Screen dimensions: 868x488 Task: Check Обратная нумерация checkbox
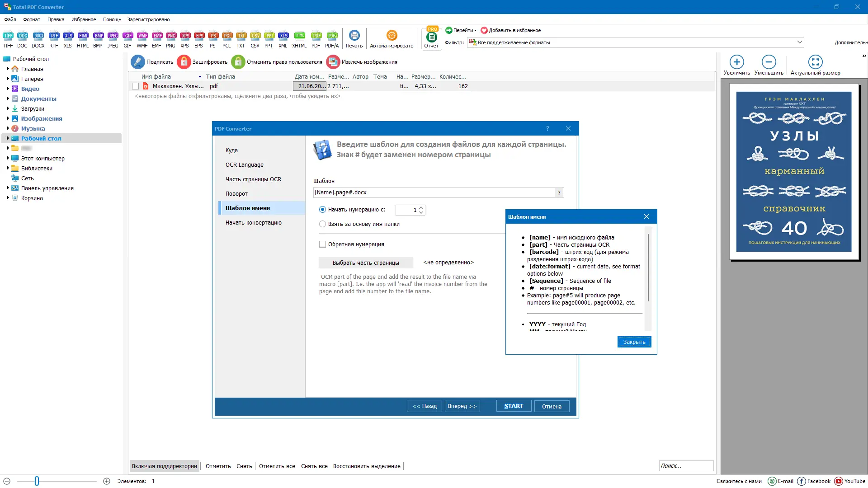[322, 244]
